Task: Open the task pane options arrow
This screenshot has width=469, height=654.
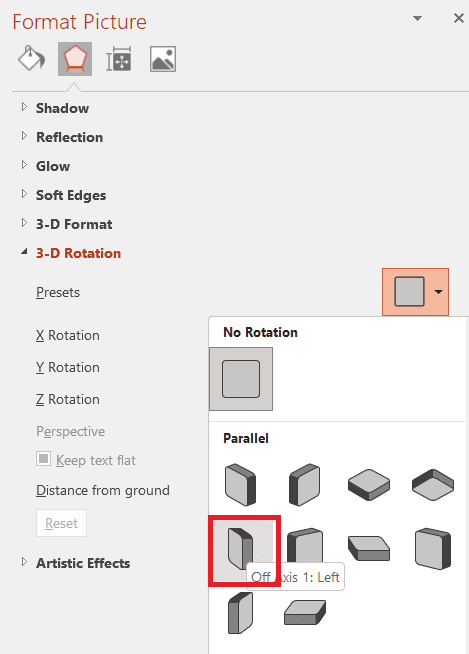Action: click(417, 18)
